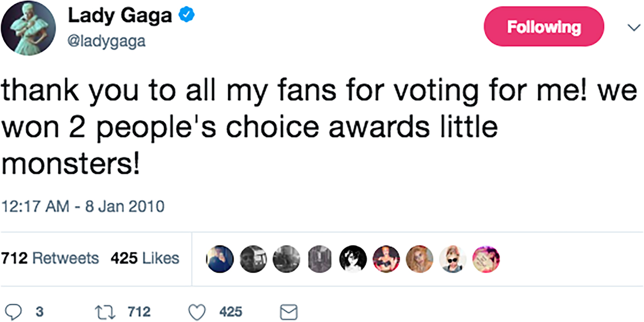Open the avatar with long wavy blonde hair
This screenshot has height=322, width=644.
(x=419, y=258)
